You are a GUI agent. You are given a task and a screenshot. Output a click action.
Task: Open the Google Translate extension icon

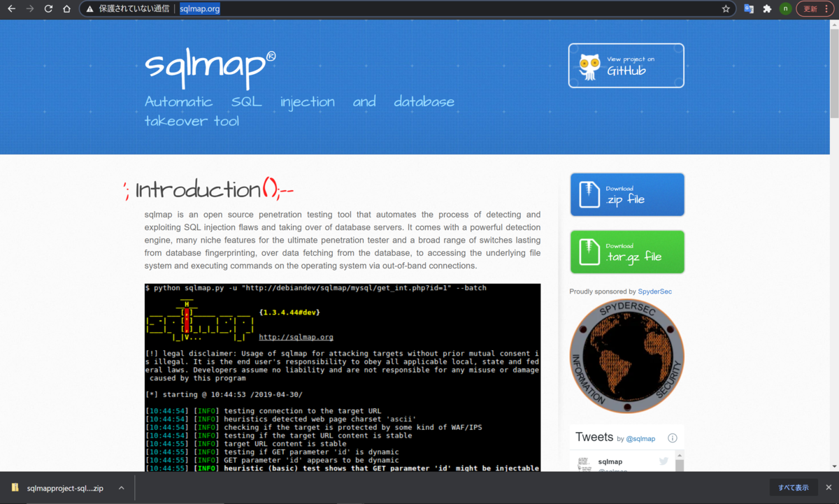749,9
